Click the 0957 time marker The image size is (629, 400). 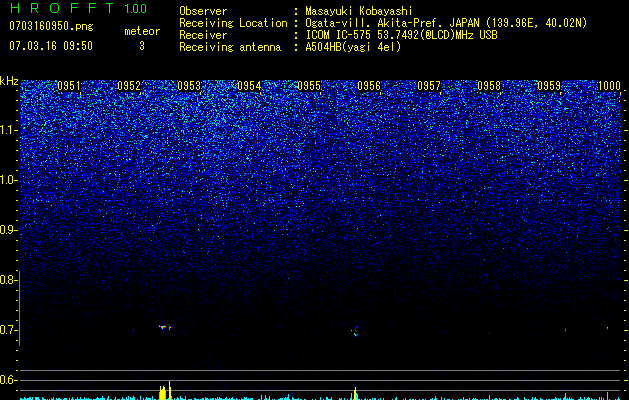[429, 86]
